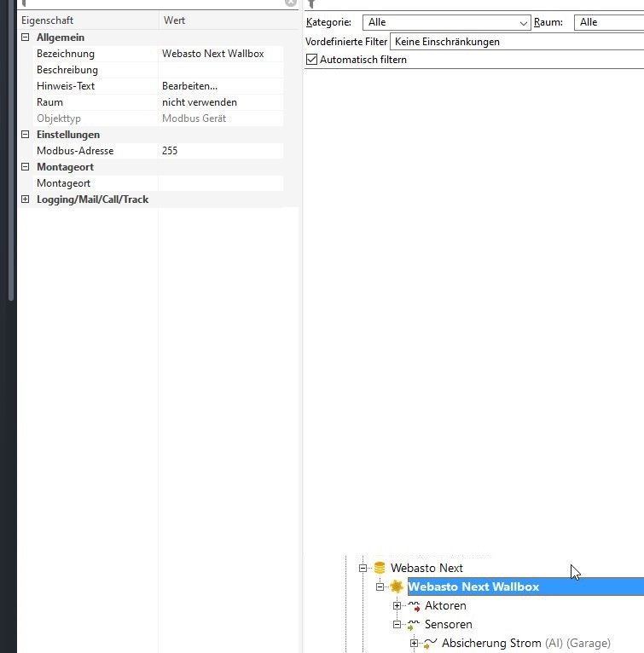The width and height of the screenshot is (644, 653).
Task: Select the Webasto Next tree item
Action: tap(426, 568)
